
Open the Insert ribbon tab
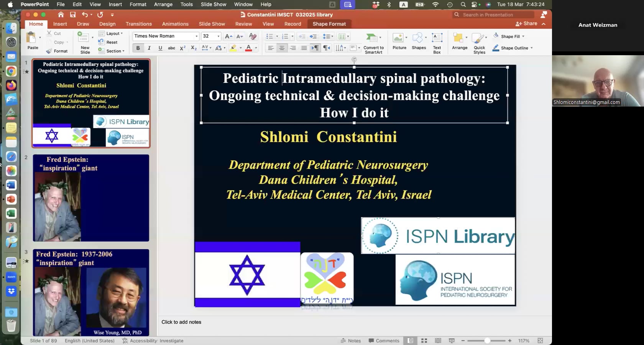[60, 24]
